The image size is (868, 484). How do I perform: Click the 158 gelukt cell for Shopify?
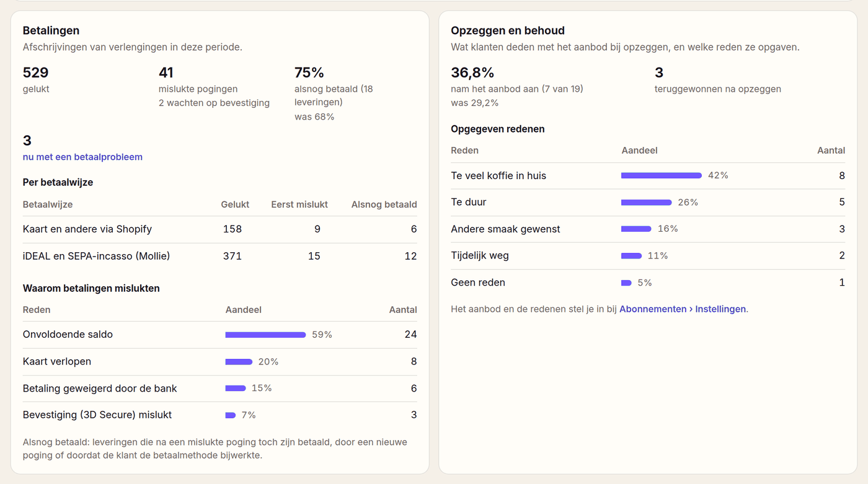(232, 229)
